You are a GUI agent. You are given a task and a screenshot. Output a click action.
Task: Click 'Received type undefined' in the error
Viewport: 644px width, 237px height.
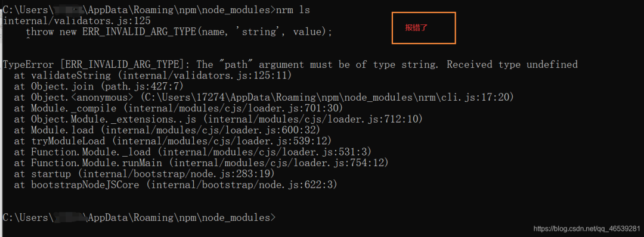(x=512, y=64)
